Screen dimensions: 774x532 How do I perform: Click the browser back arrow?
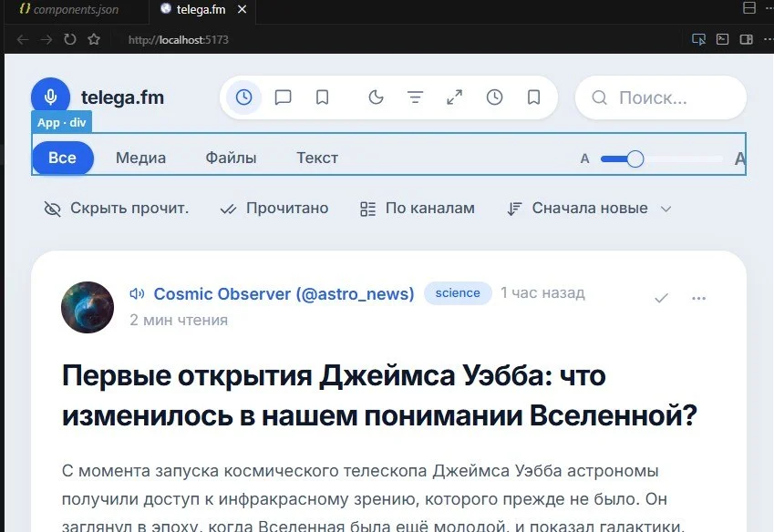tap(22, 39)
